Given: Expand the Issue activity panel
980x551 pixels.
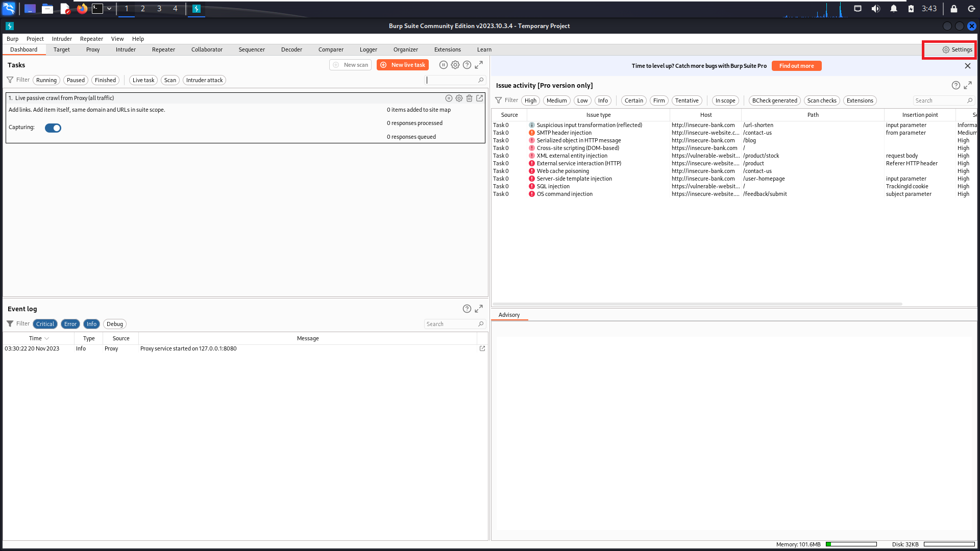Looking at the screenshot, I should pos(967,85).
